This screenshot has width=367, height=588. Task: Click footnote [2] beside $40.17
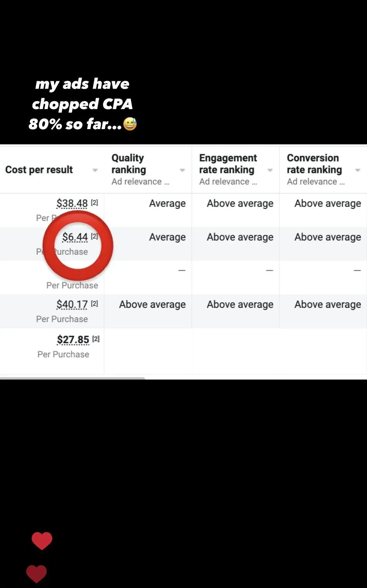tap(94, 303)
